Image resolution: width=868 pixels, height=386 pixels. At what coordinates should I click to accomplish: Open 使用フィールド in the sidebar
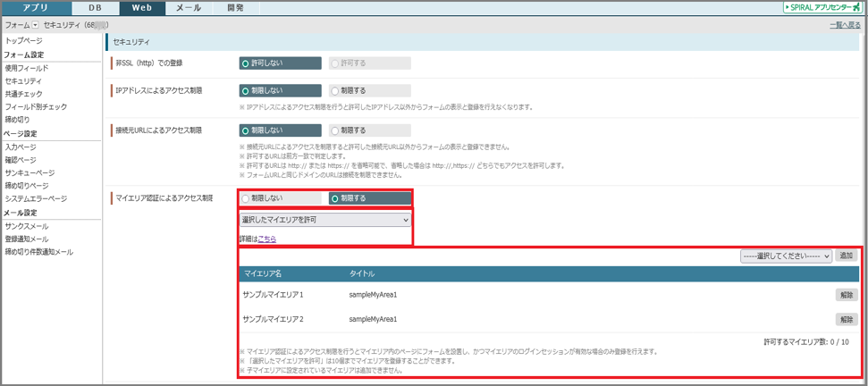[27, 68]
